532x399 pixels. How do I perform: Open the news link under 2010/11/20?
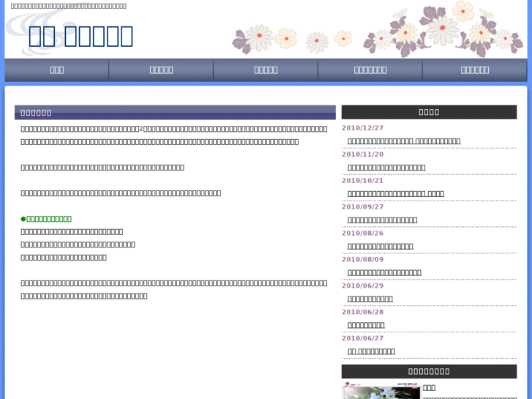(x=386, y=167)
